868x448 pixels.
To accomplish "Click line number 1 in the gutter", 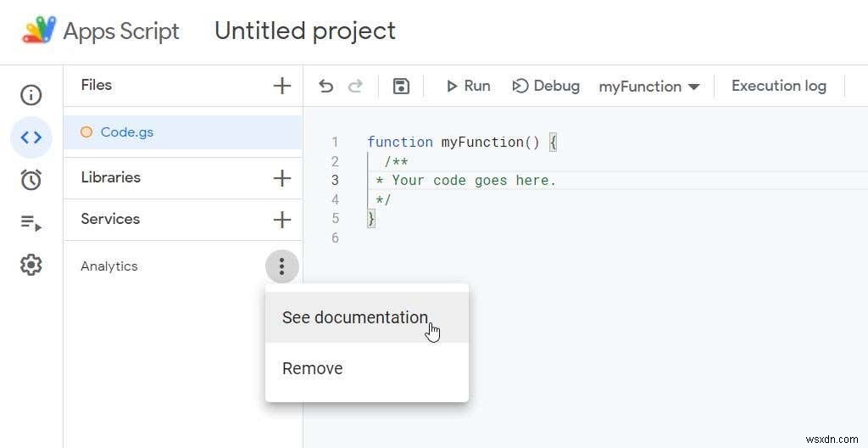I will [334, 143].
